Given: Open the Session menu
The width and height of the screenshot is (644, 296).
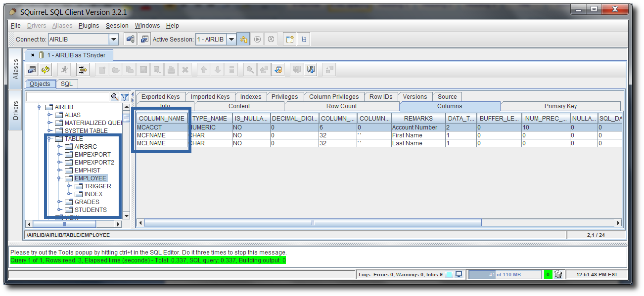Looking at the screenshot, I should 117,26.
